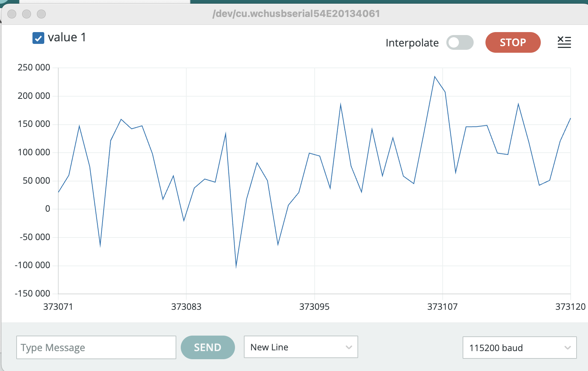The image size is (588, 371).
Task: Uncheck the value 1 series checkbox
Action: coord(38,38)
